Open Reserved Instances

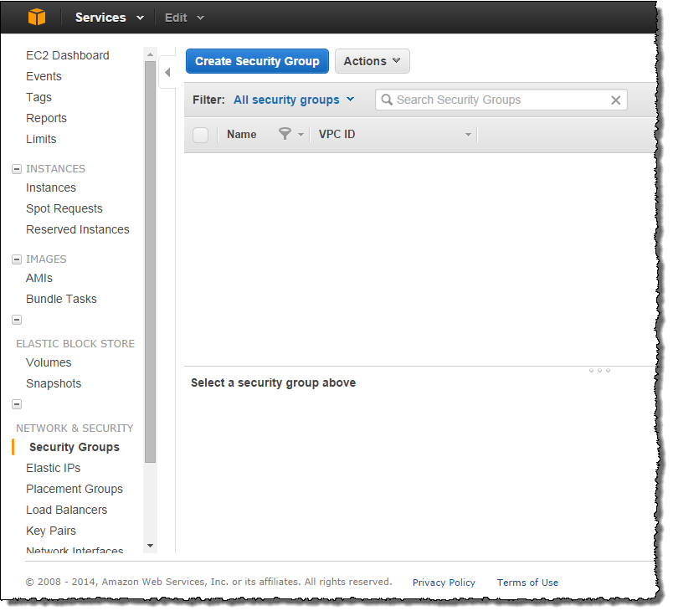click(x=78, y=229)
